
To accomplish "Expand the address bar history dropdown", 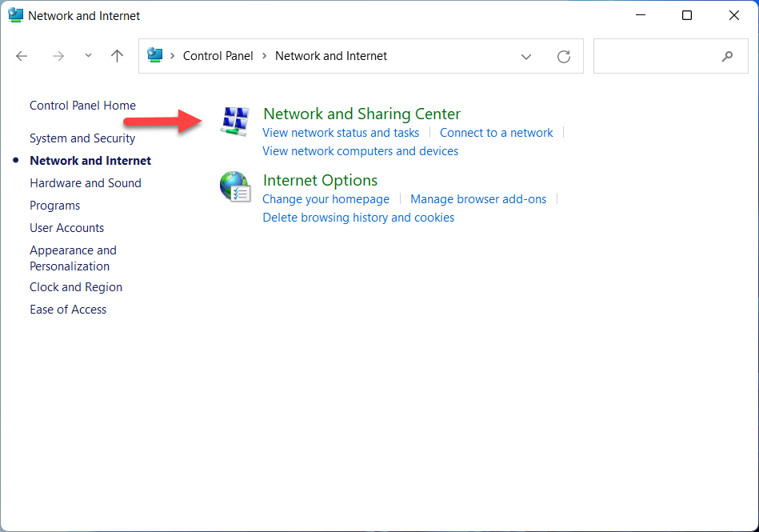I will click(x=526, y=56).
